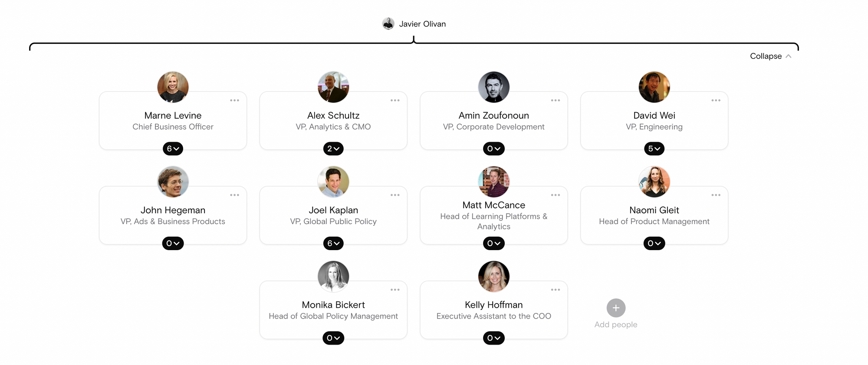This screenshot has width=868, height=365.
Task: Click the Add people plus icon
Action: point(615,307)
